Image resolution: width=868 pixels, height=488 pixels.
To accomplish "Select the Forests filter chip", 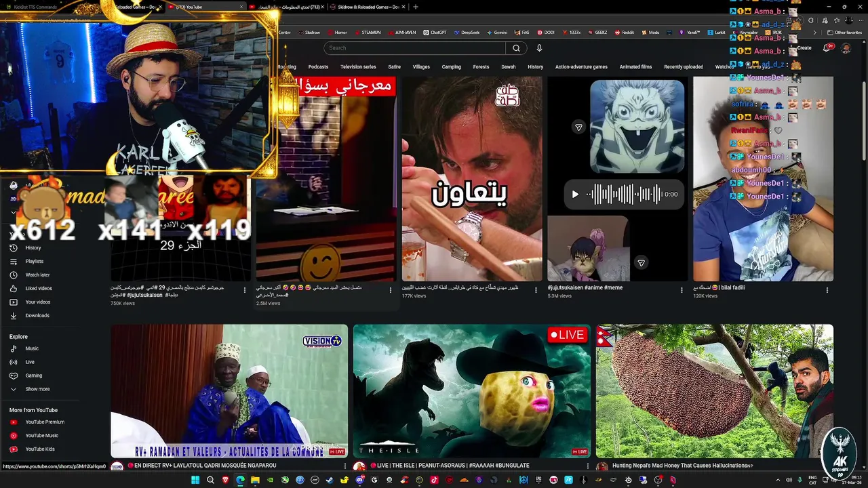I will tap(481, 67).
